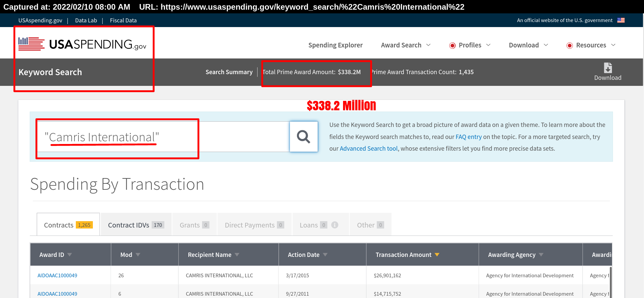Viewport: 644px width, 298px height.
Task: Switch to the Contract IDVs tab
Action: (x=136, y=225)
